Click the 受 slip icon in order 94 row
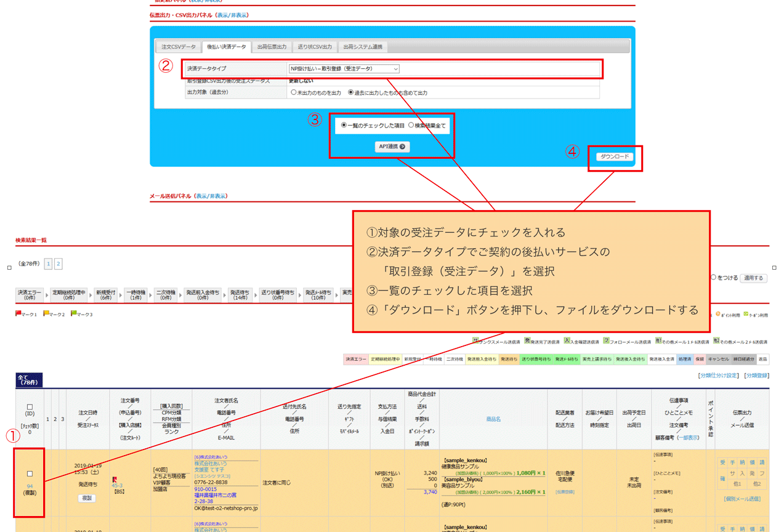 (722, 462)
